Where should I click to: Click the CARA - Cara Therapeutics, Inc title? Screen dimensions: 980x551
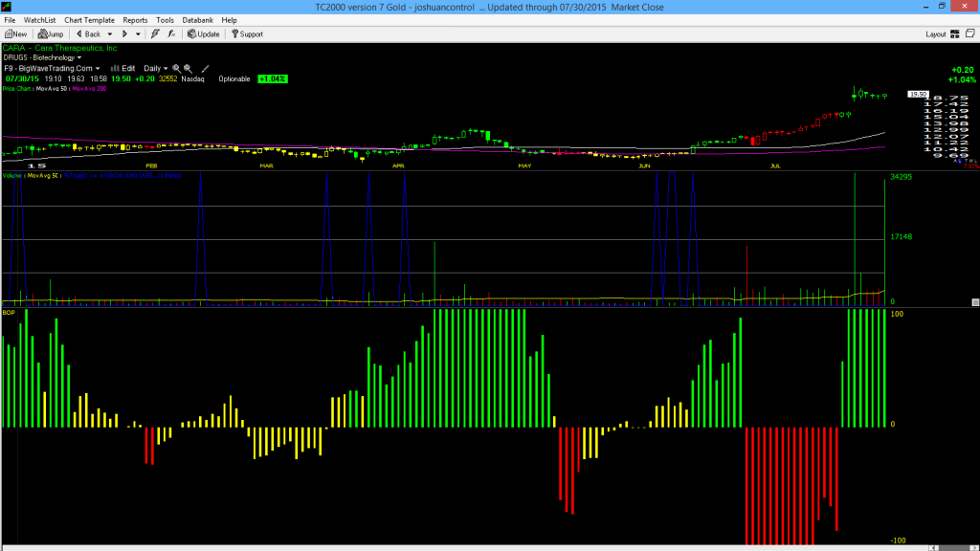60,48
